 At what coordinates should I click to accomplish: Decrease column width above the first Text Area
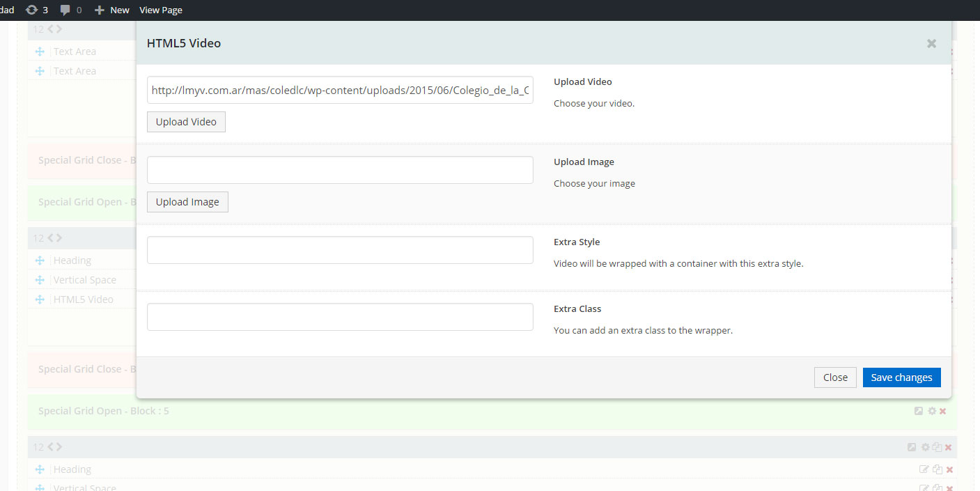[50, 29]
